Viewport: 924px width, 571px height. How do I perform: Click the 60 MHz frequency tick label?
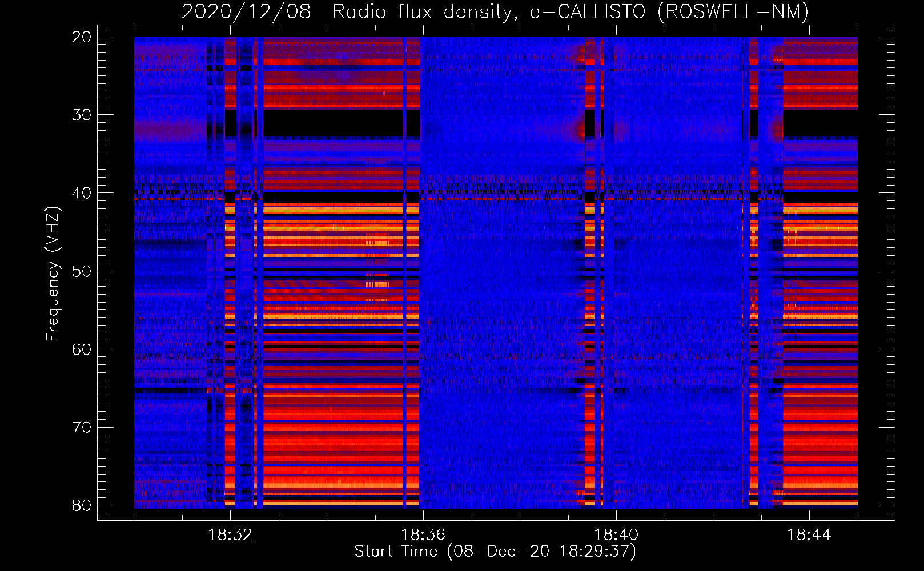(82, 349)
